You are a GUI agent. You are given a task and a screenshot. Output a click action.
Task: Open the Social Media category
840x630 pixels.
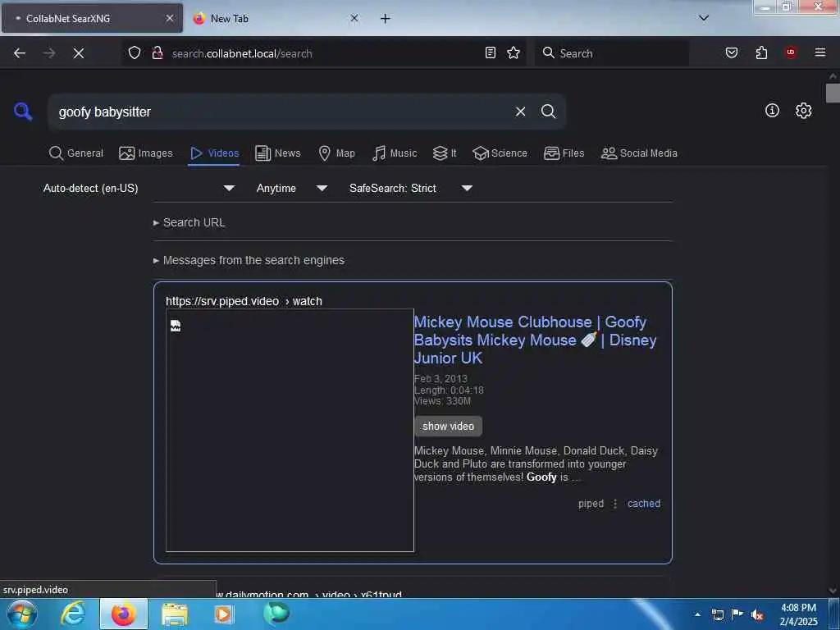639,153
